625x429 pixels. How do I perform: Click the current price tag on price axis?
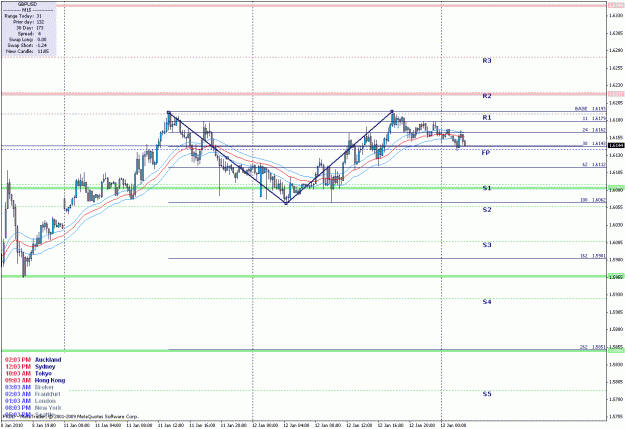click(x=616, y=146)
